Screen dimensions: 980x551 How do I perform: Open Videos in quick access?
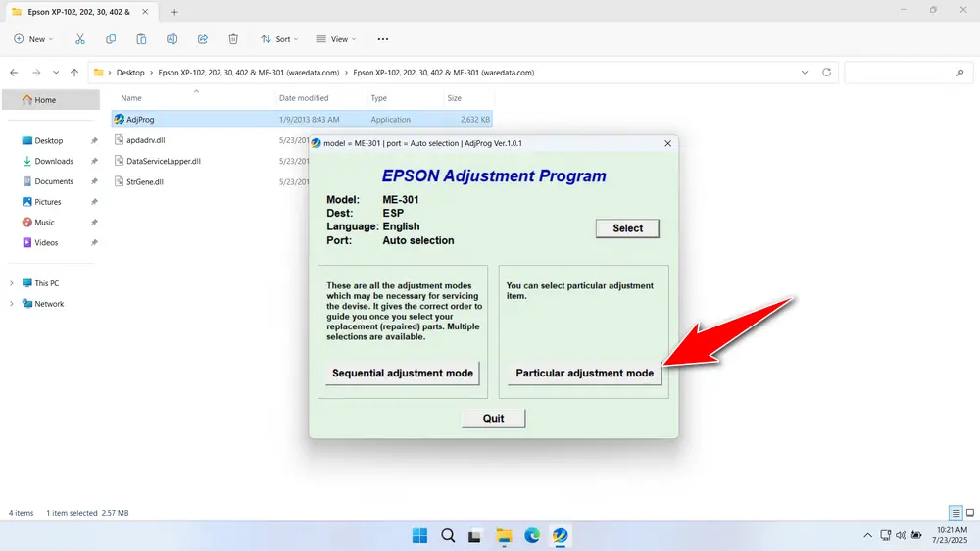(x=46, y=243)
